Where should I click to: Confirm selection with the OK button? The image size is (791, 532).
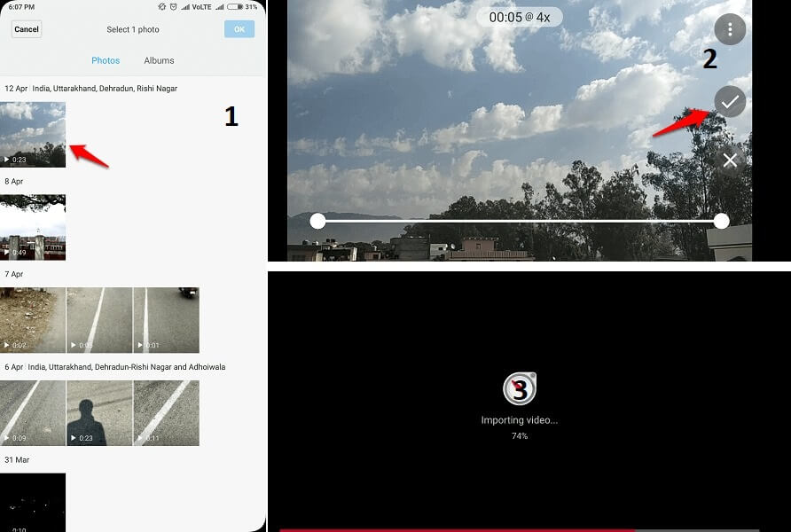click(239, 29)
